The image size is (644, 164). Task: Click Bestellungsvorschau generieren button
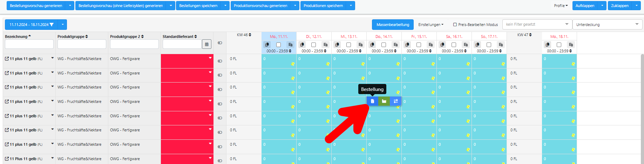[x=36, y=6]
